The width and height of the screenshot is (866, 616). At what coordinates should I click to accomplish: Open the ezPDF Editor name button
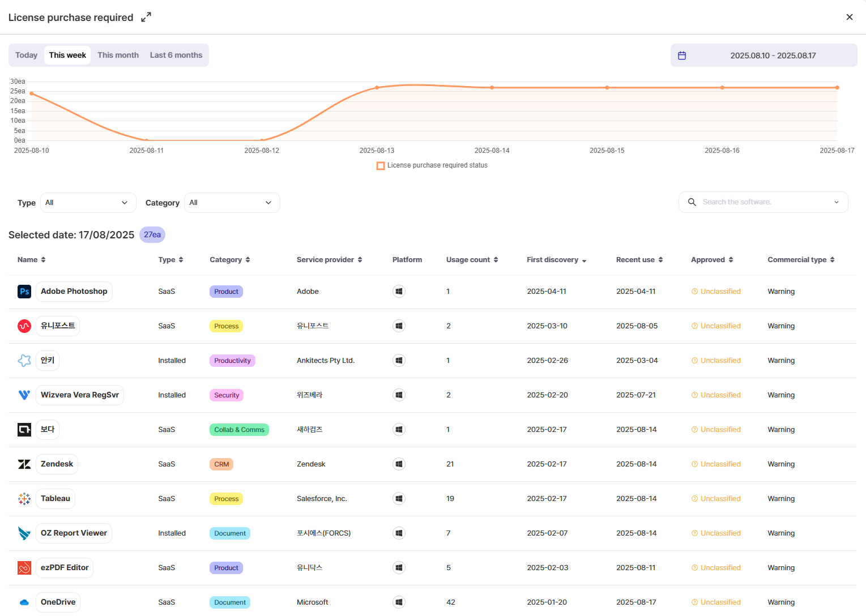[65, 568]
